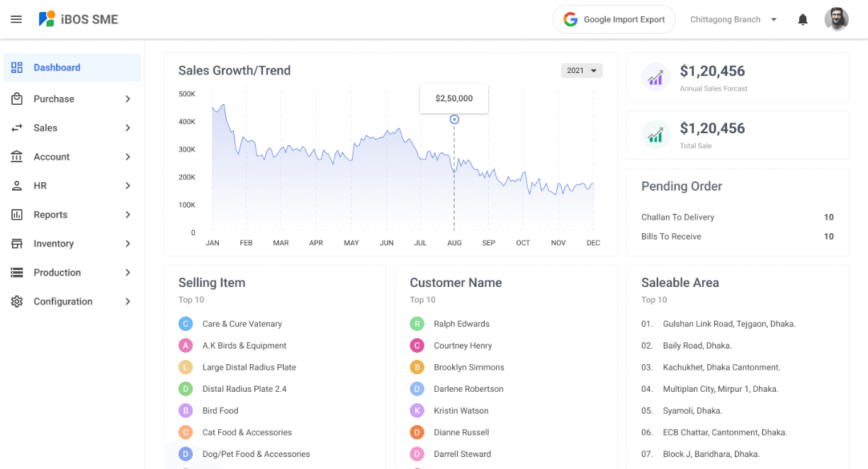Open notifications via the bell icon
The image size is (868, 469).
802,19
